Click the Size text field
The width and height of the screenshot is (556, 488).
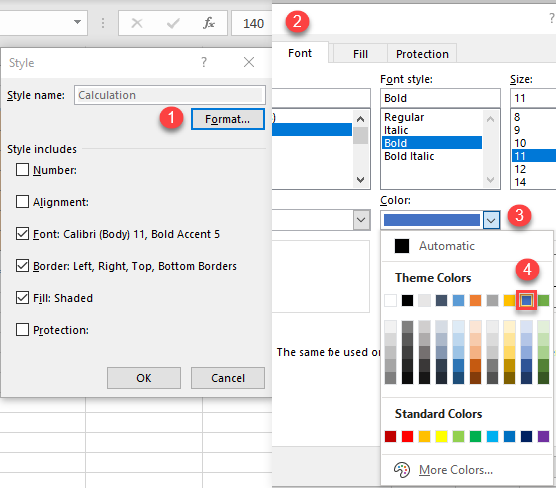[533, 98]
